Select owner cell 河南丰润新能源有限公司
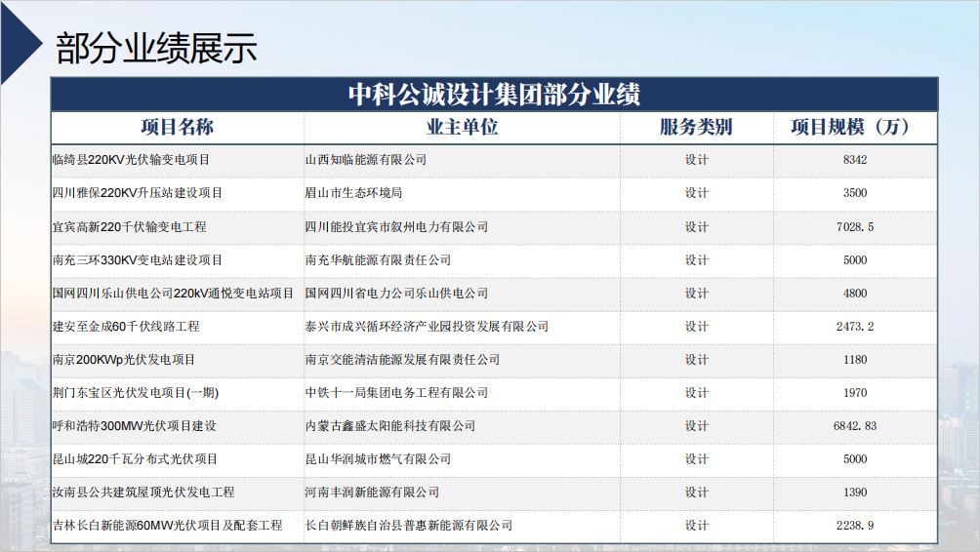 tap(372, 493)
